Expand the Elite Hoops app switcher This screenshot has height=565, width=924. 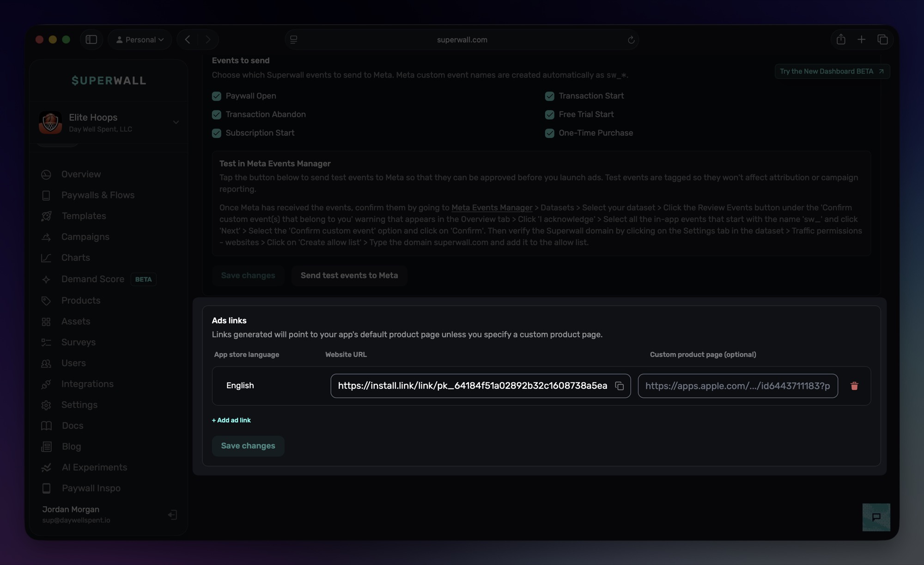click(x=176, y=123)
